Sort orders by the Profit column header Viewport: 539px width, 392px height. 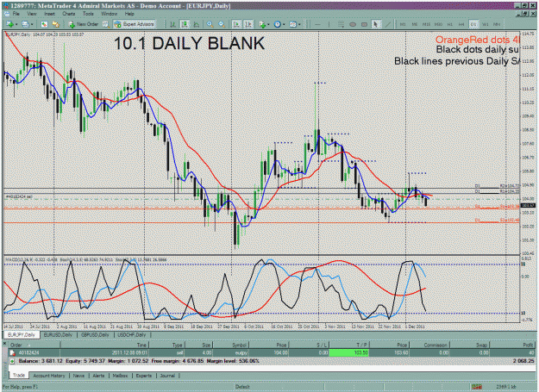coord(513,345)
